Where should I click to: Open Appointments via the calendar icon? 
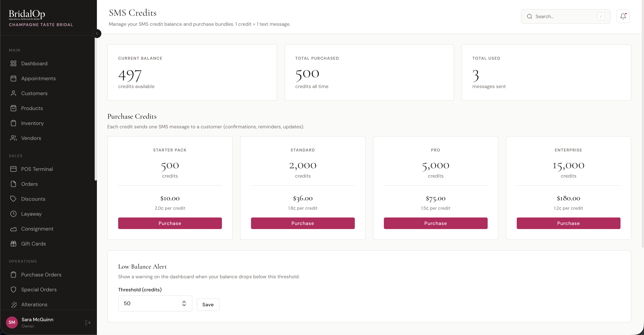[14, 78]
